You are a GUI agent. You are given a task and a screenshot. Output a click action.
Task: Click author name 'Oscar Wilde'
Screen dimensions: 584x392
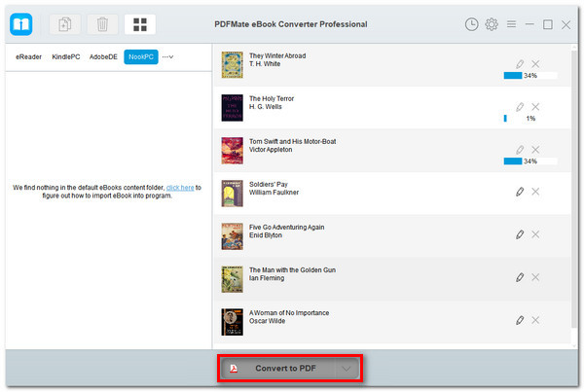click(x=267, y=321)
